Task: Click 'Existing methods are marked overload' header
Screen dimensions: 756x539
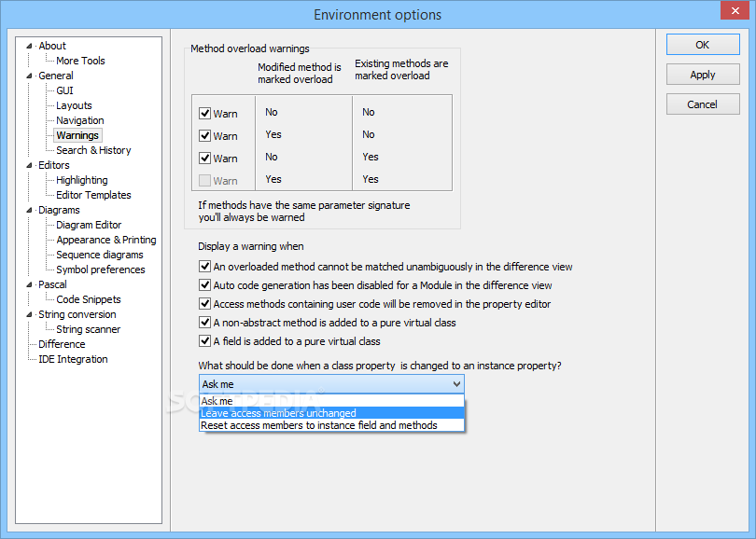Action: (401, 70)
